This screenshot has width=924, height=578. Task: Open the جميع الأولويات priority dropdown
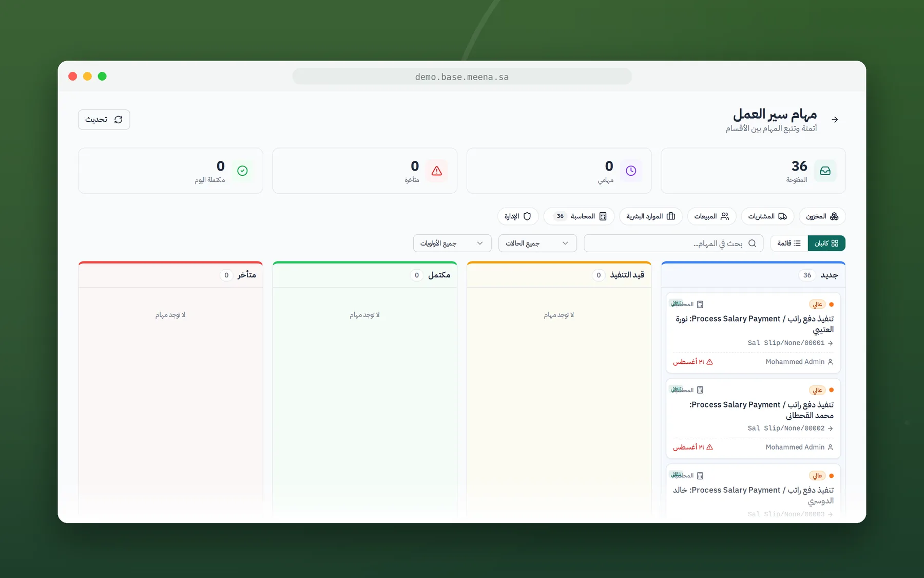[x=452, y=244]
